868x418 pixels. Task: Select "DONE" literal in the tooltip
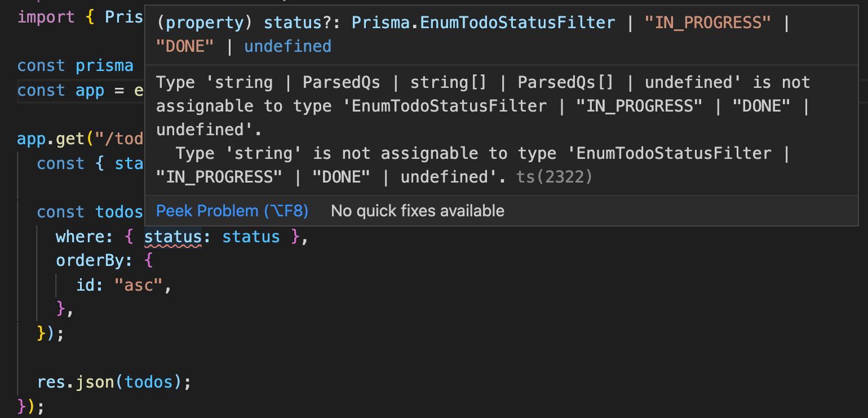point(184,46)
